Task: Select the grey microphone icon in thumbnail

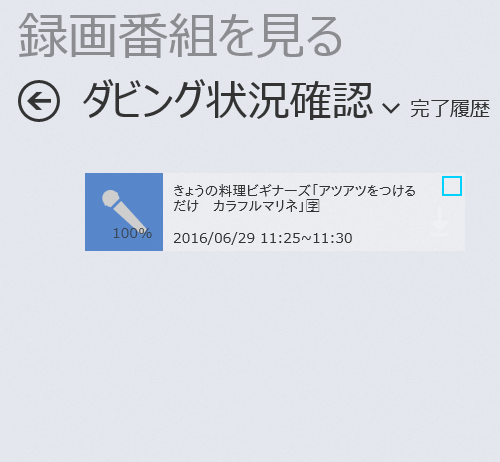Action: (124, 211)
